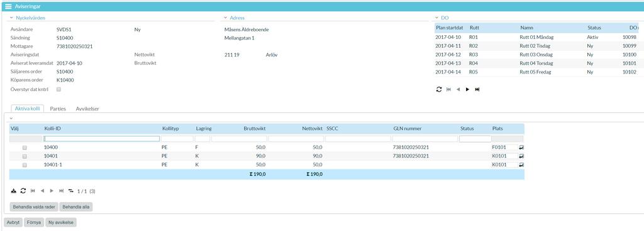Open place lookup icon for kolli 10401

coord(521,156)
